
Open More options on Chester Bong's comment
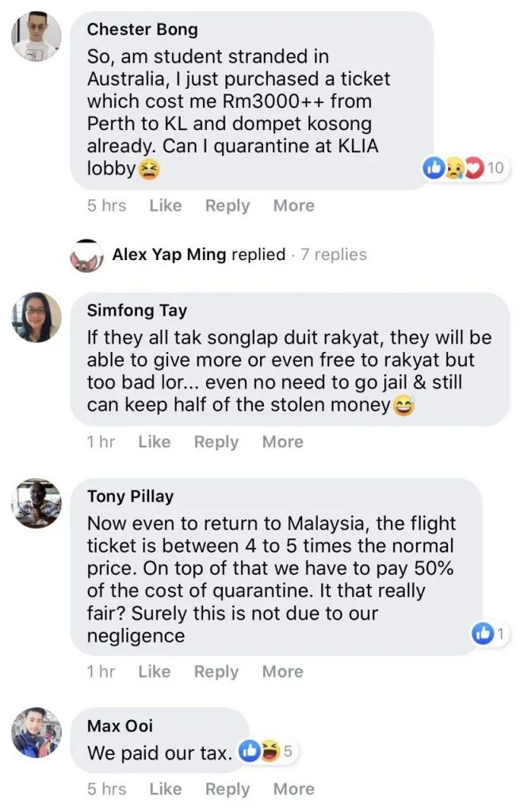click(293, 205)
